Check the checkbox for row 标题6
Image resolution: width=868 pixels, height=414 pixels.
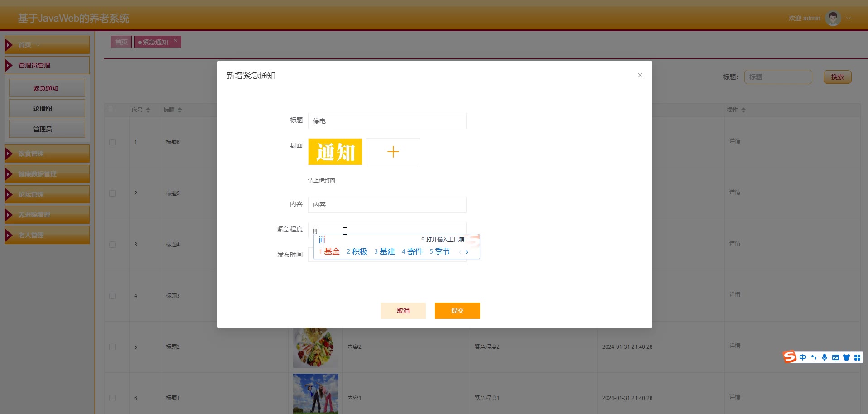[x=112, y=142]
